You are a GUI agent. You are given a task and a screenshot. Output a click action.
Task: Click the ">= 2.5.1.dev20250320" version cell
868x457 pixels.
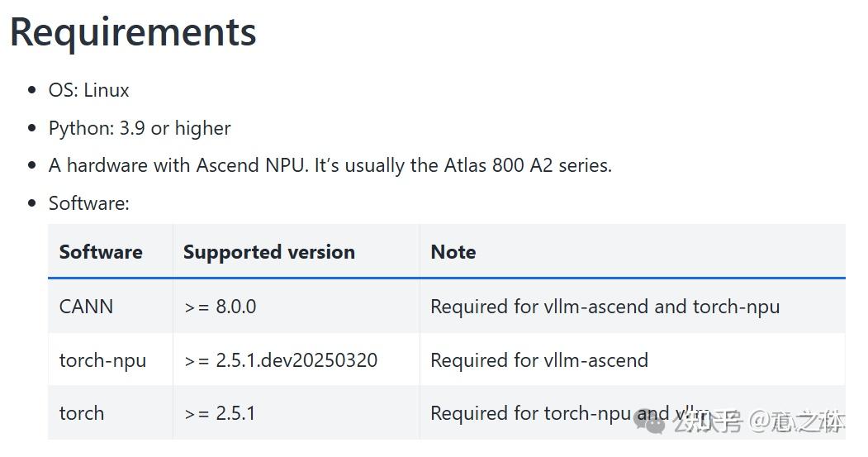[281, 360]
